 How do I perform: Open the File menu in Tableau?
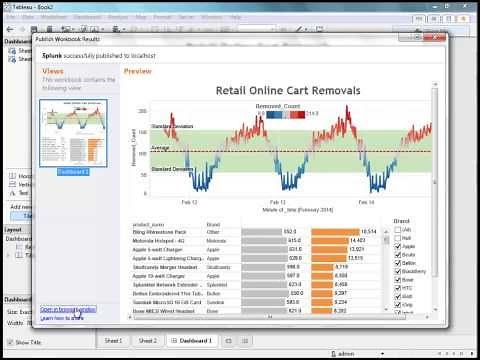[11, 17]
